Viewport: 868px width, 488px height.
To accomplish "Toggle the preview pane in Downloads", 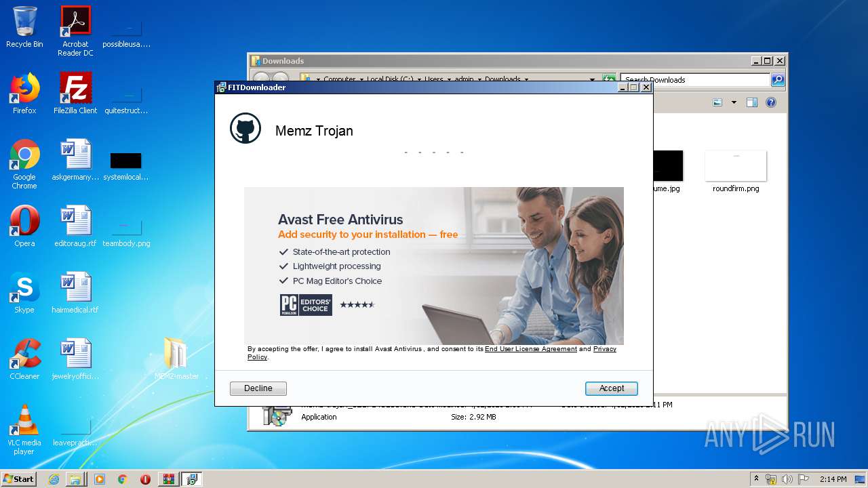I will pyautogui.click(x=751, y=102).
